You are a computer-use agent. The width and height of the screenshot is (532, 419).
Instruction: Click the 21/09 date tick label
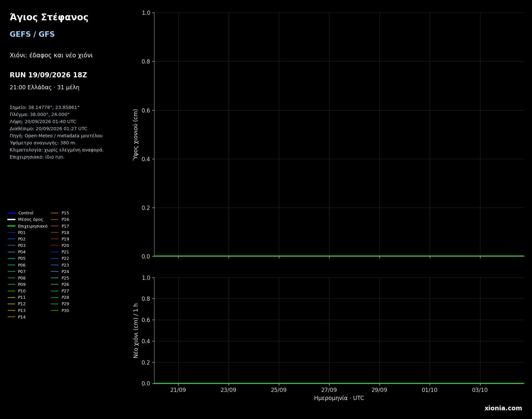[x=178, y=390]
